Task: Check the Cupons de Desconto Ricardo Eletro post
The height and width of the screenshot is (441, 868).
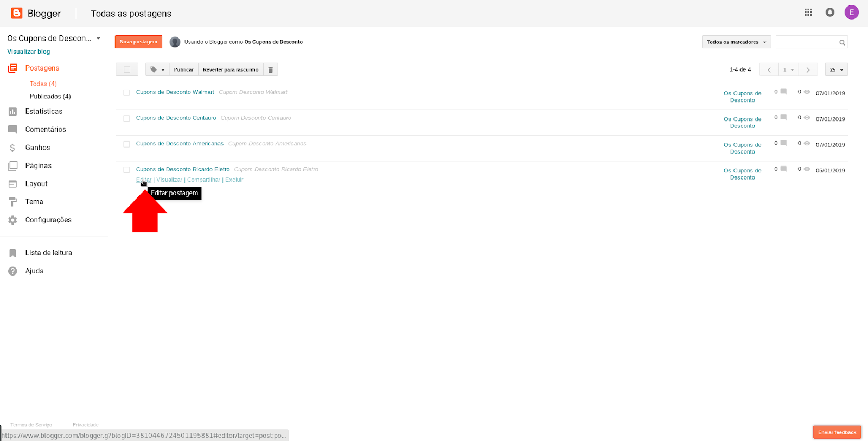Action: [x=126, y=170]
